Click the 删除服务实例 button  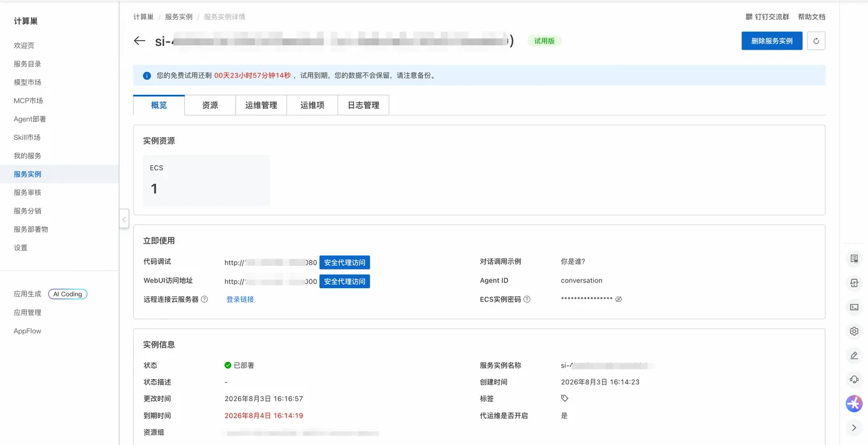(x=772, y=41)
